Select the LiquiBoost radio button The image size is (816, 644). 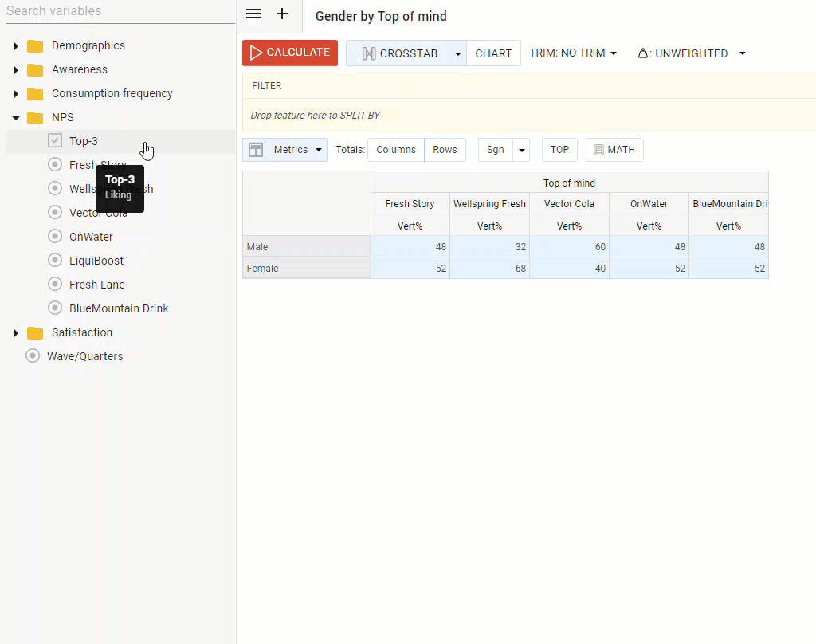pos(54,260)
